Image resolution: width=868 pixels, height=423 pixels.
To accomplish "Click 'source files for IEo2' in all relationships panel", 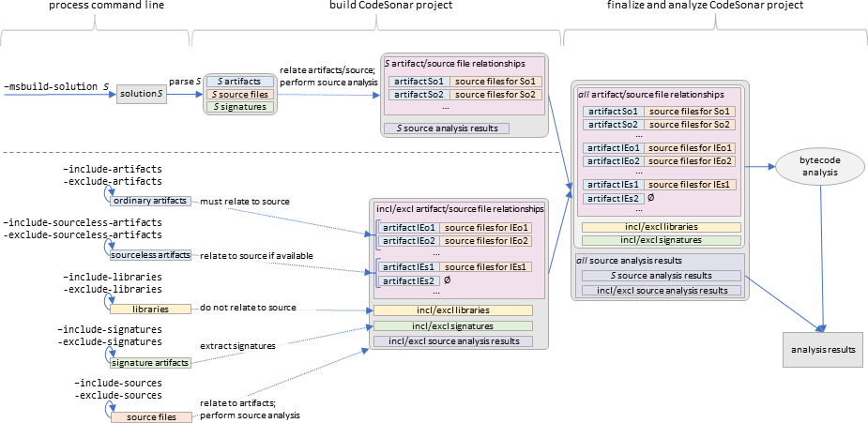I will click(x=692, y=161).
